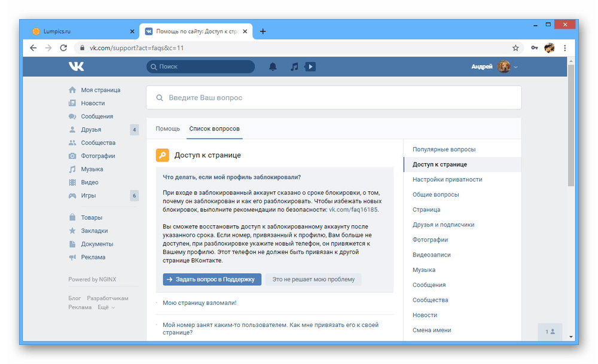This screenshot has height=364, width=598.
Task: Click Это не решает мою проблему button
Action: coord(313,279)
